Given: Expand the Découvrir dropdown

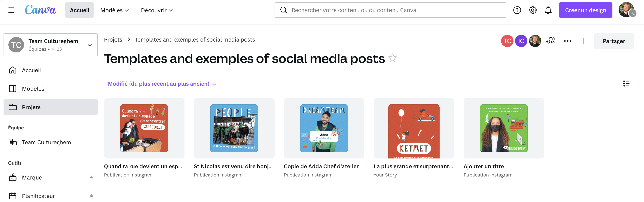Looking at the screenshot, I should [x=157, y=10].
